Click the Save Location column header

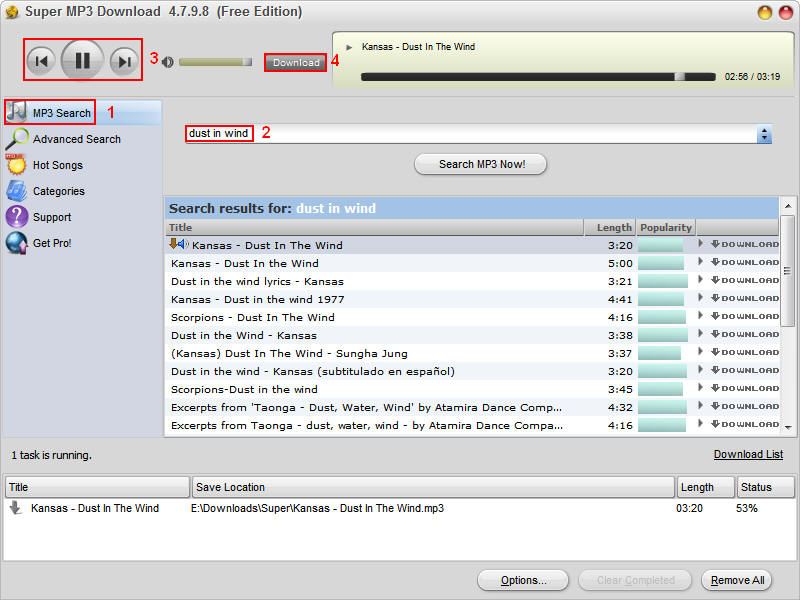point(433,487)
